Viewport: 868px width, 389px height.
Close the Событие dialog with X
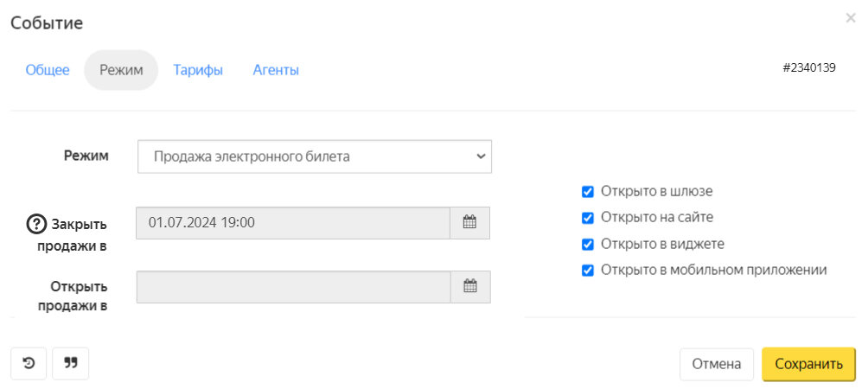851,18
